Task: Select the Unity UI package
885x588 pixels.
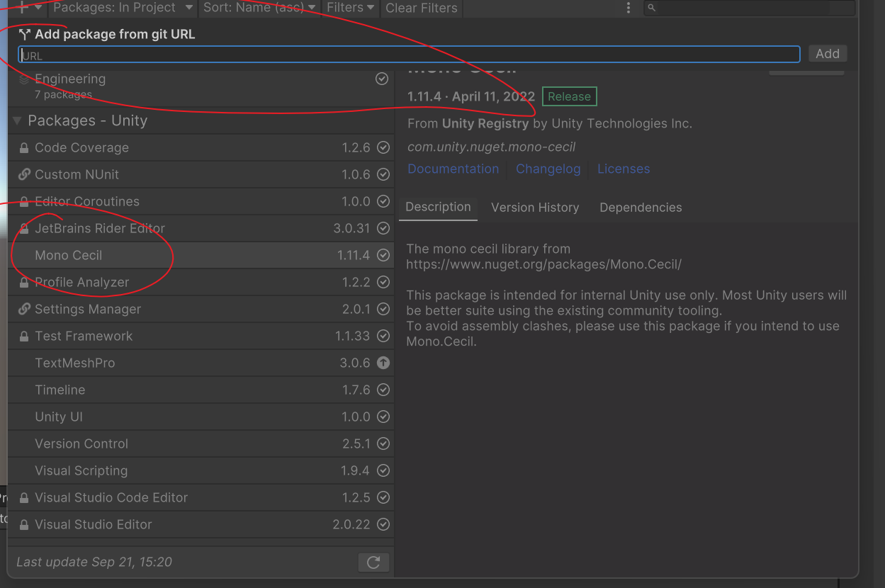Action: [201, 417]
